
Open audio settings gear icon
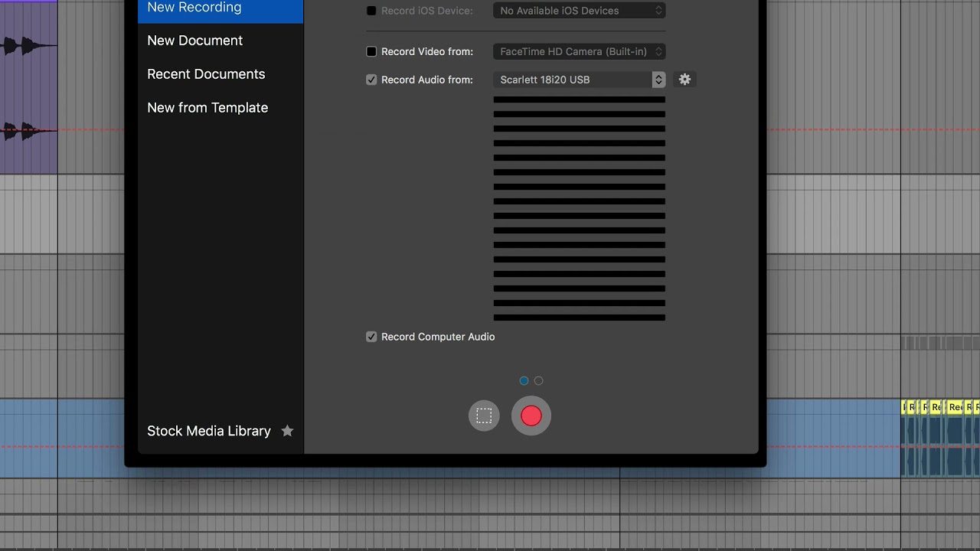[x=684, y=80]
